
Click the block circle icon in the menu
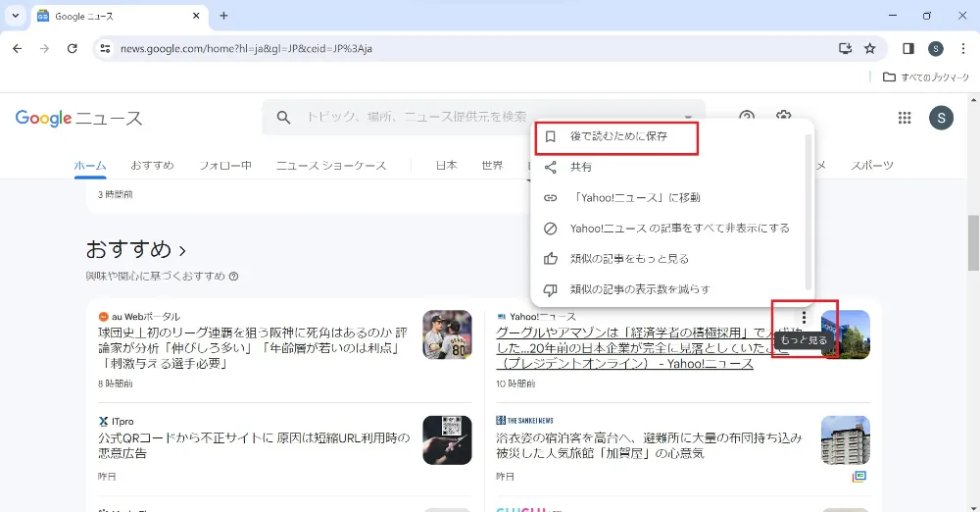coord(550,229)
